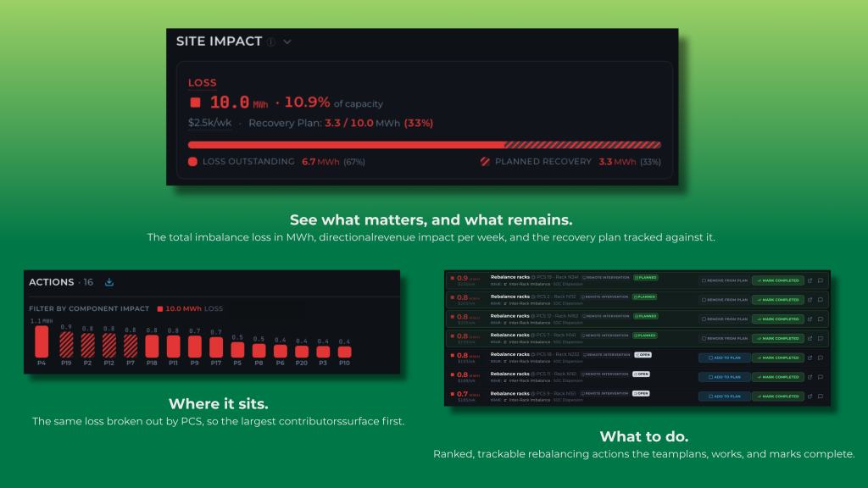Open external link icon for PCS 19 row

810,280
